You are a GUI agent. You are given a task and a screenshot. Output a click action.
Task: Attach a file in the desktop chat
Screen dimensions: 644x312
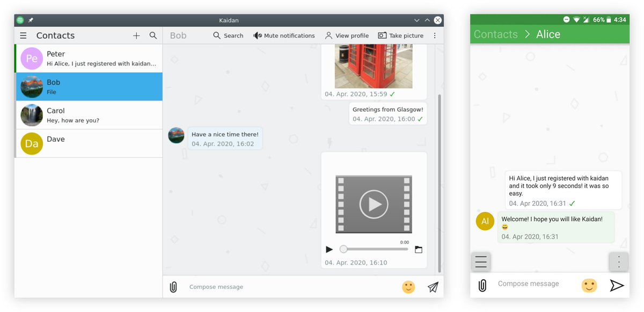pos(173,287)
